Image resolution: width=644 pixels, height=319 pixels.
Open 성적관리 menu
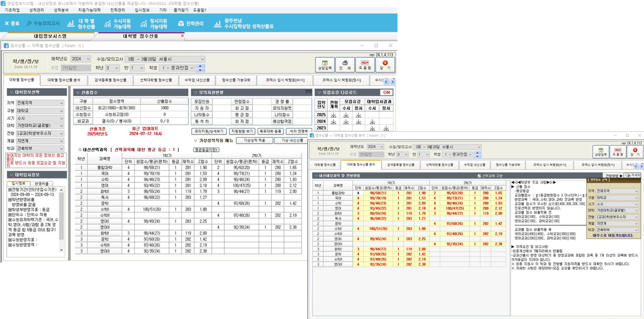click(x=37, y=10)
